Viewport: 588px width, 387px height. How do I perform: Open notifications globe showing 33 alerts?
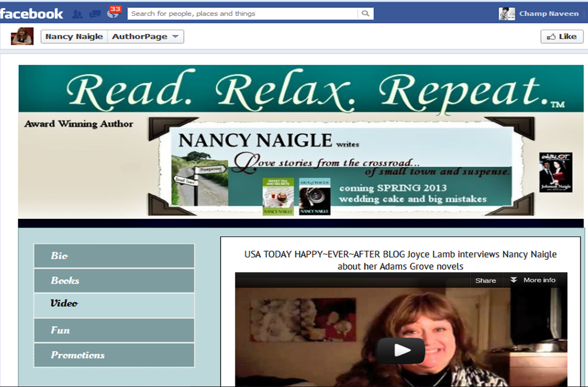point(113,14)
